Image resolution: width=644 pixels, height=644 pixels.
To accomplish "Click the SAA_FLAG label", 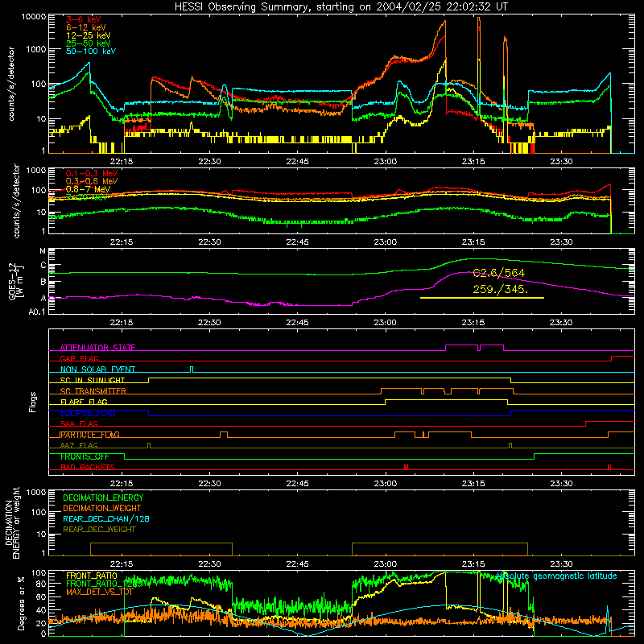I will click(79, 423).
